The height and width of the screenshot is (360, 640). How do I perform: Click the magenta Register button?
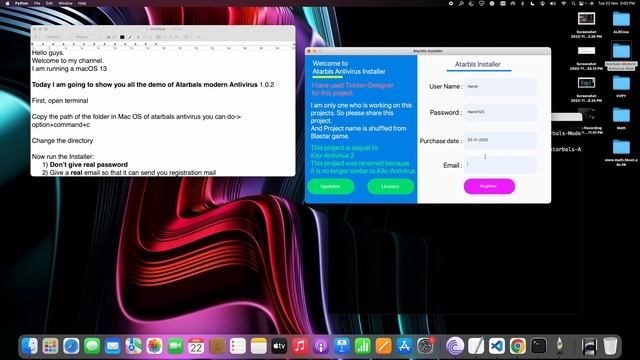(x=489, y=186)
